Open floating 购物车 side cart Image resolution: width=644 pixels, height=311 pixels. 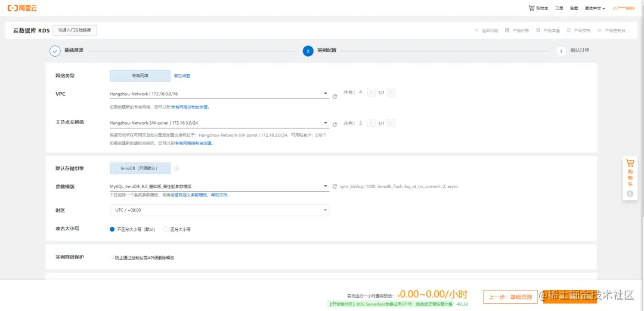tap(630, 173)
